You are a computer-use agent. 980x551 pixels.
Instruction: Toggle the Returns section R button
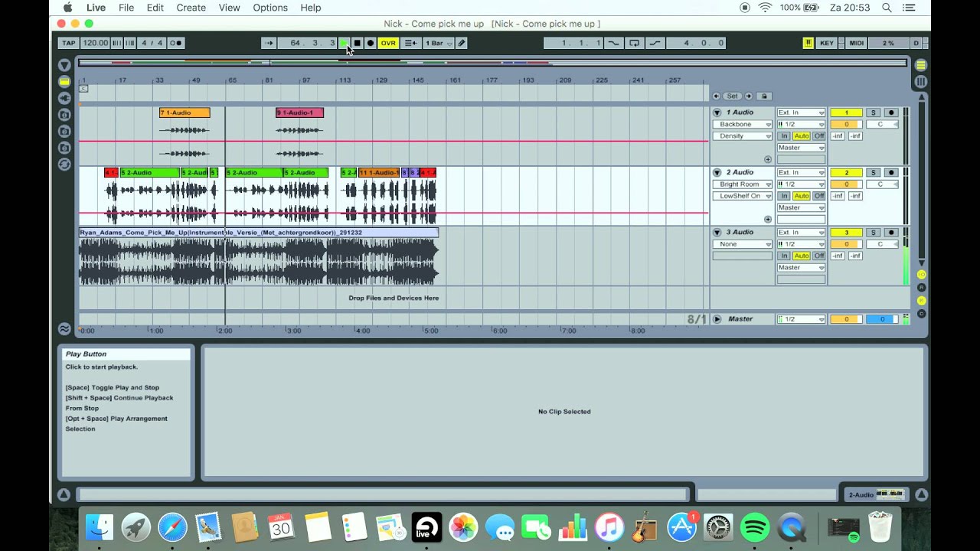pyautogui.click(x=921, y=288)
